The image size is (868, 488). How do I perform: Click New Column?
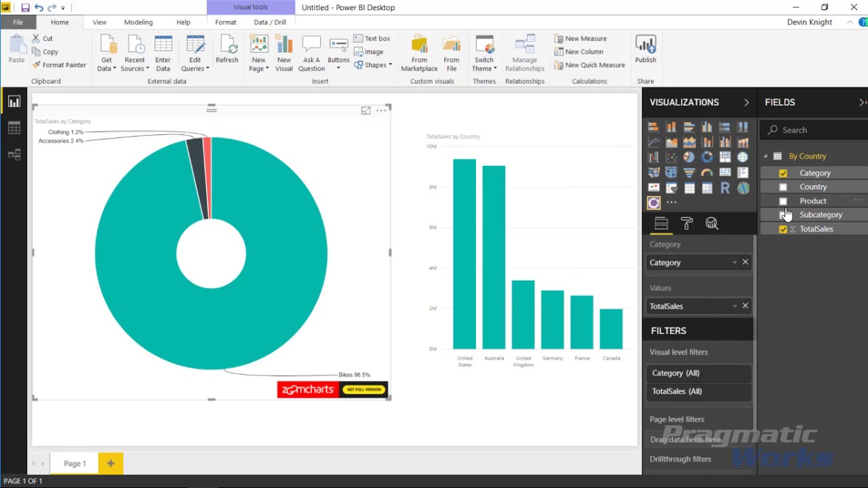pyautogui.click(x=578, y=52)
